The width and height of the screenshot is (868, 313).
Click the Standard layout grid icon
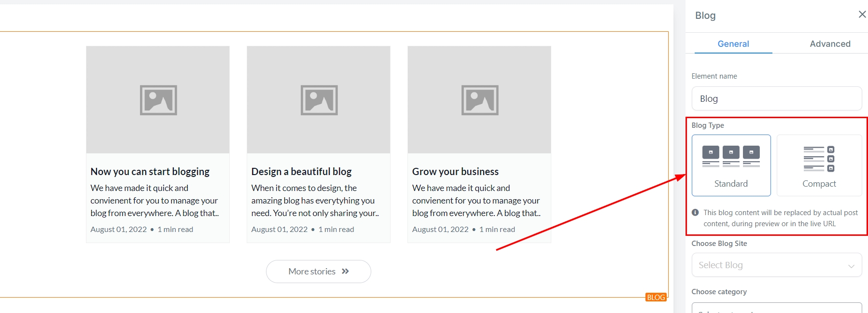click(x=731, y=156)
